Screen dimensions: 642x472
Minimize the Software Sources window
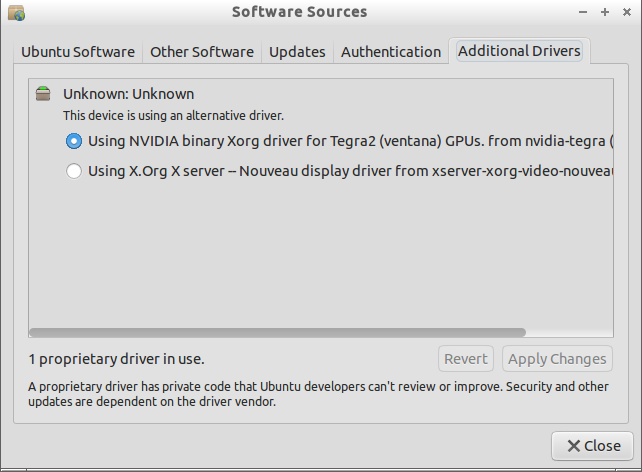(583, 12)
